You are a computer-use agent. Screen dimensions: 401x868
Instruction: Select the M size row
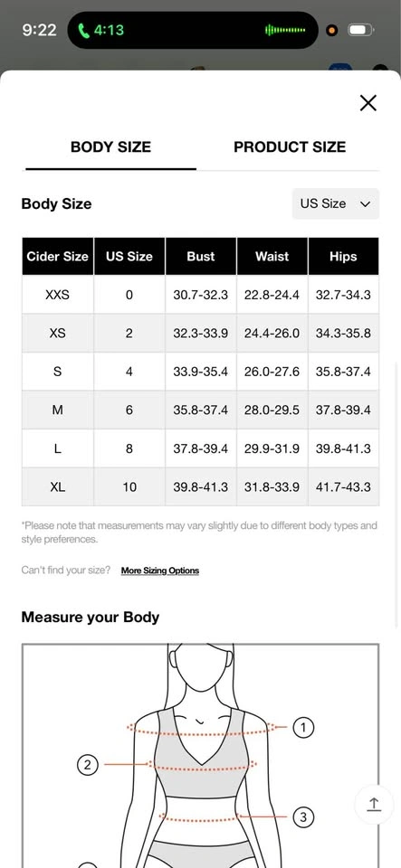pyautogui.click(x=201, y=410)
